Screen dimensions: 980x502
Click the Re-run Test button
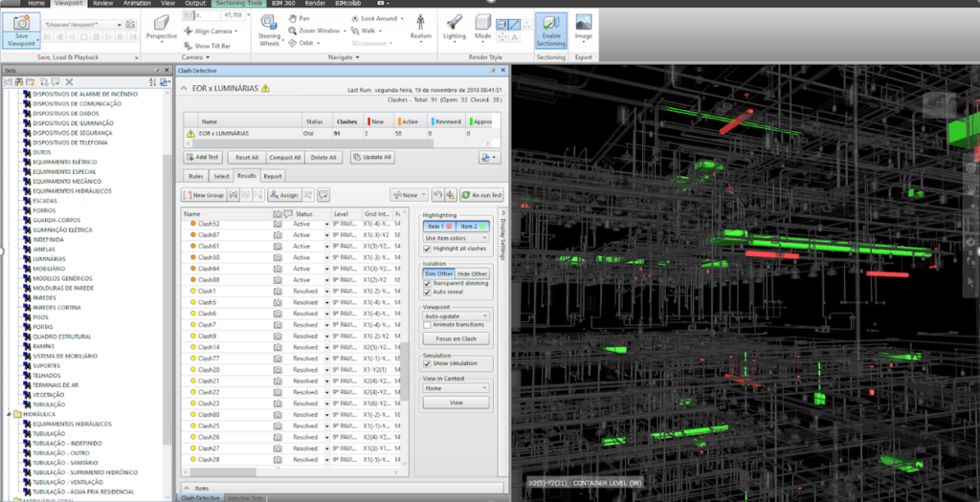[x=483, y=195]
